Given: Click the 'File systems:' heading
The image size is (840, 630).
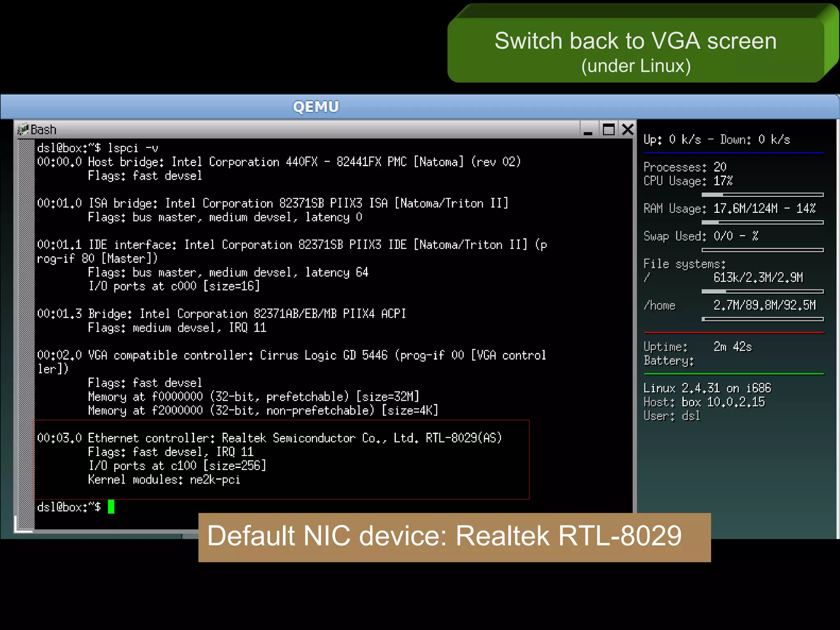Looking at the screenshot, I should [x=685, y=264].
